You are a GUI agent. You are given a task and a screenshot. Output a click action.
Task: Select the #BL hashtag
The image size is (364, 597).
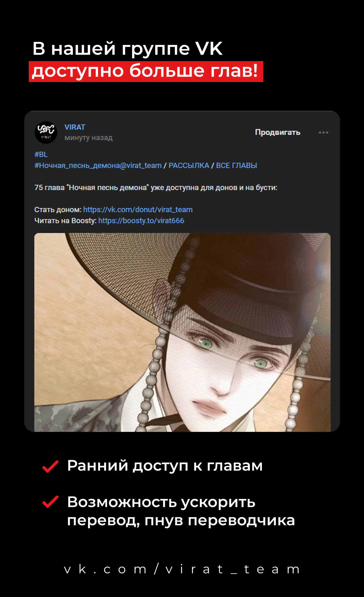[41, 154]
